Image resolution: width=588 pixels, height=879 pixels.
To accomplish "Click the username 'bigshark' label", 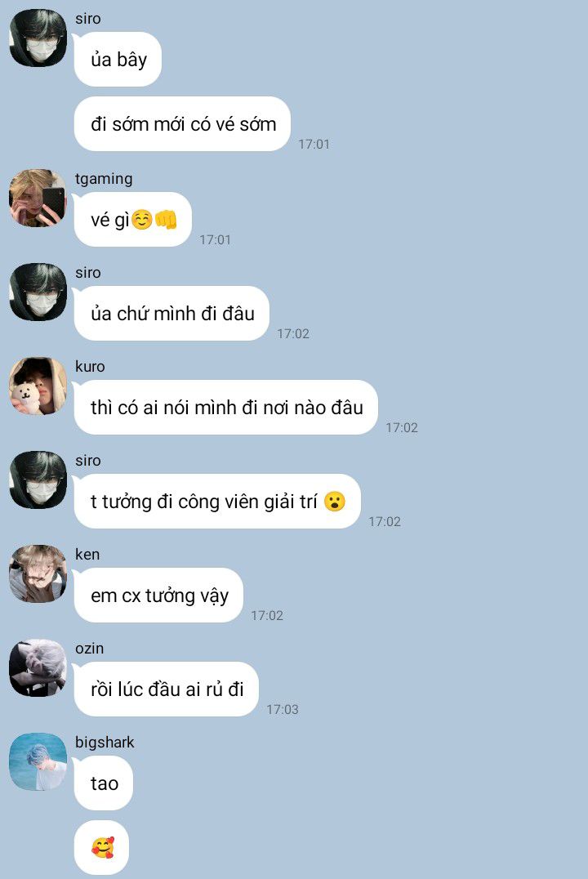I will pos(105,743).
